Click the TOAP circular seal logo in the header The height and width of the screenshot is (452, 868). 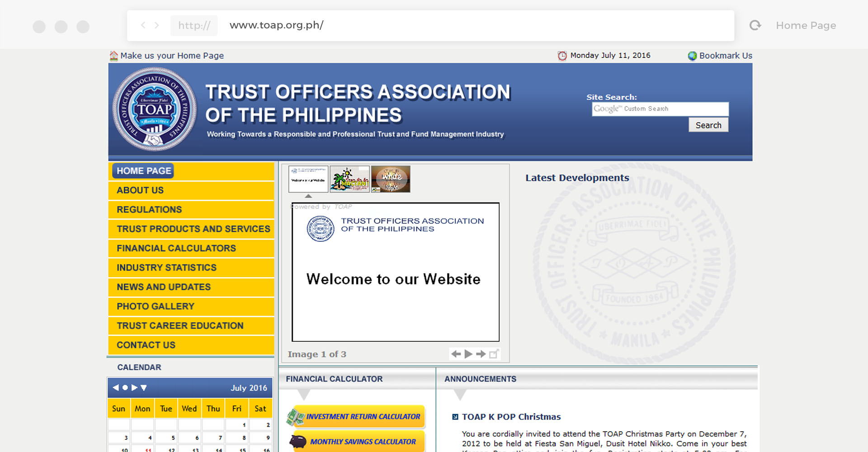pos(154,109)
